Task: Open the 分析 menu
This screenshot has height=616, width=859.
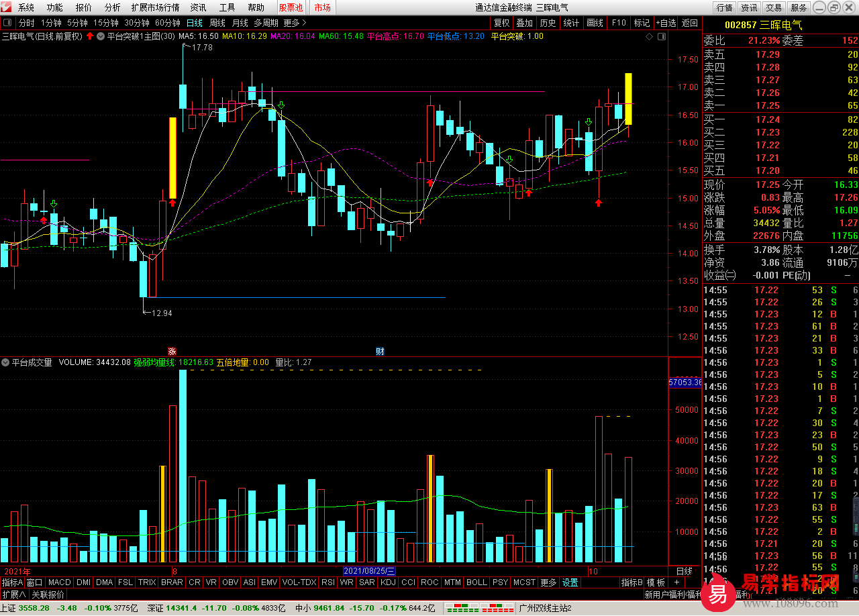Action: [x=113, y=7]
